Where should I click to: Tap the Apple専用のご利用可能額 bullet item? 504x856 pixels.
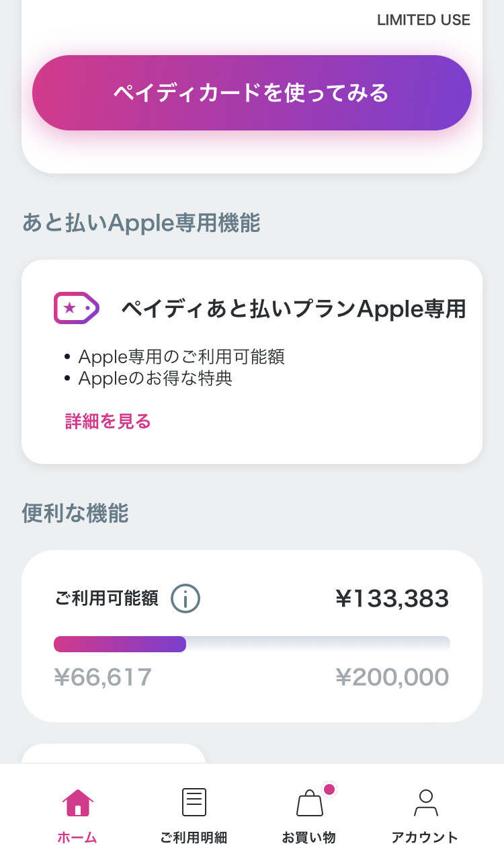tap(181, 356)
